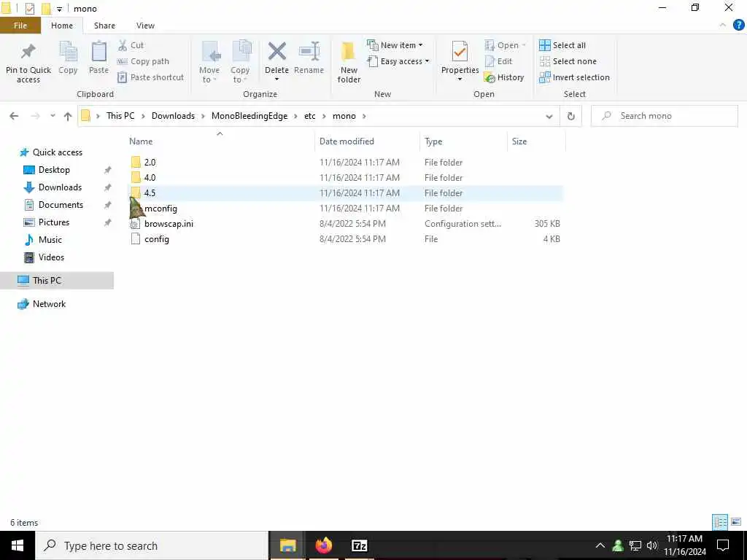Open the Copy to menu
This screenshot has width=747, height=560.
[x=240, y=62]
